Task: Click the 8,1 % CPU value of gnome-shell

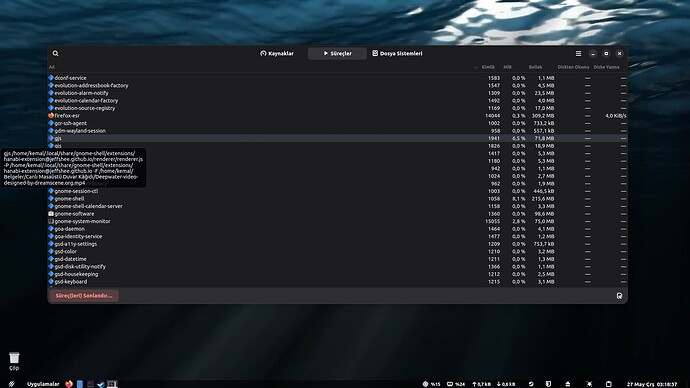Action: click(518, 199)
